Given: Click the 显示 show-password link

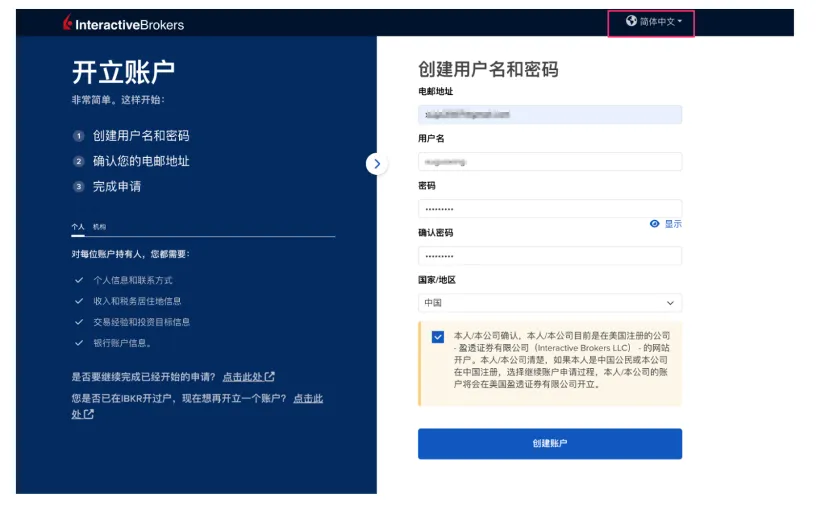Looking at the screenshot, I should (673, 224).
